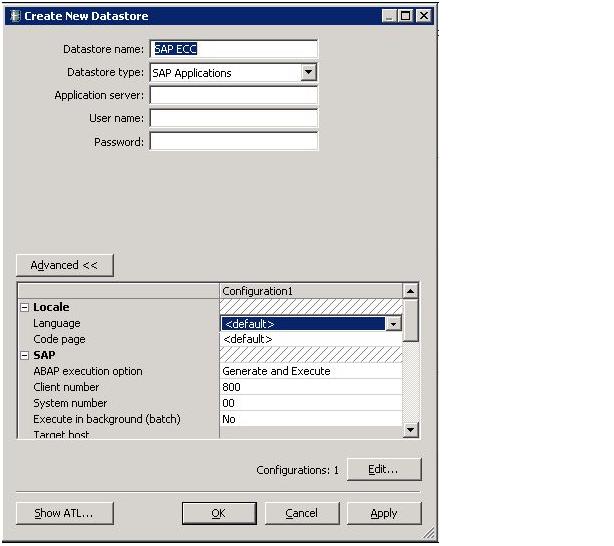Click the Apply button
This screenshot has height=546, width=614.
(x=384, y=513)
